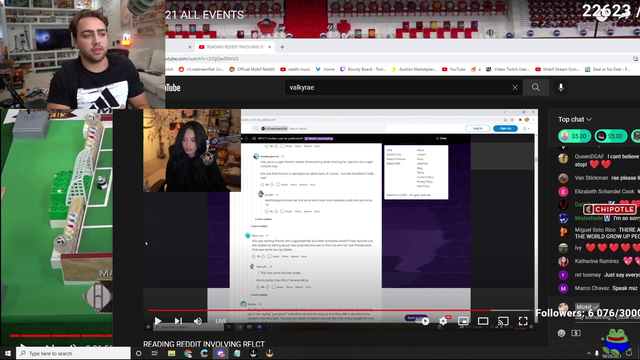Enable theater mode view
The width and height of the screenshot is (640, 360).
(483, 321)
